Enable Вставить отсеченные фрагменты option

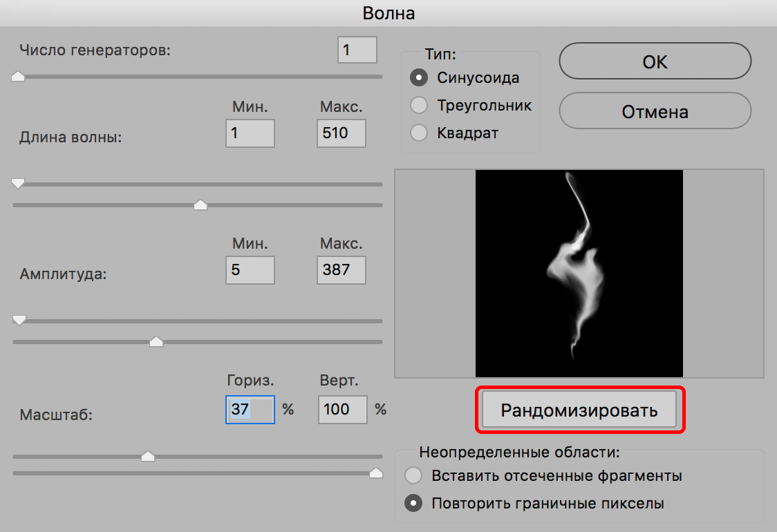coord(413,475)
